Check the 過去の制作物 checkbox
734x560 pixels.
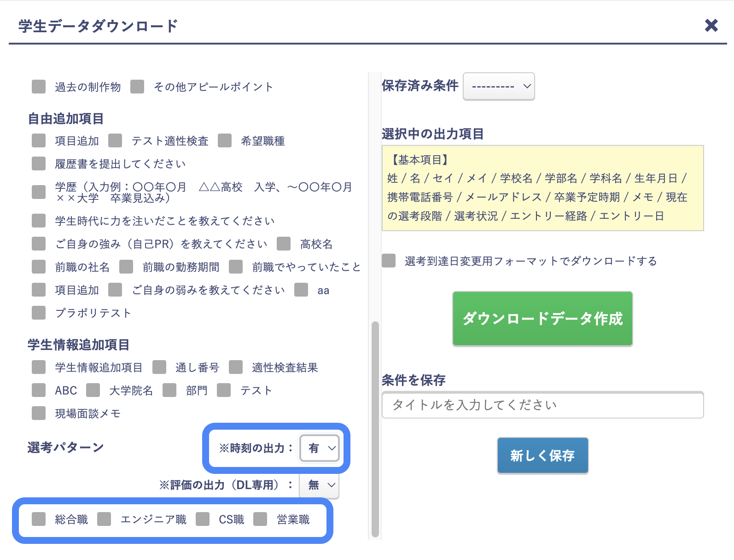tap(39, 87)
